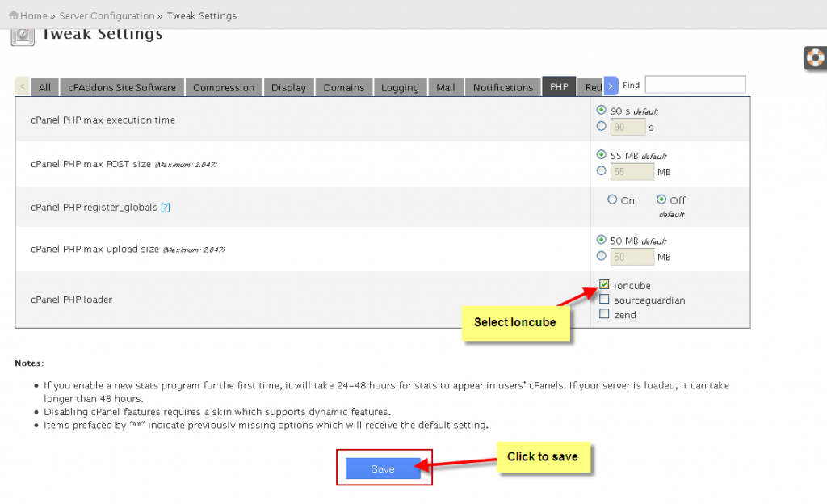The width and height of the screenshot is (827, 504).
Task: Select the Notifications tab
Action: click(x=502, y=86)
